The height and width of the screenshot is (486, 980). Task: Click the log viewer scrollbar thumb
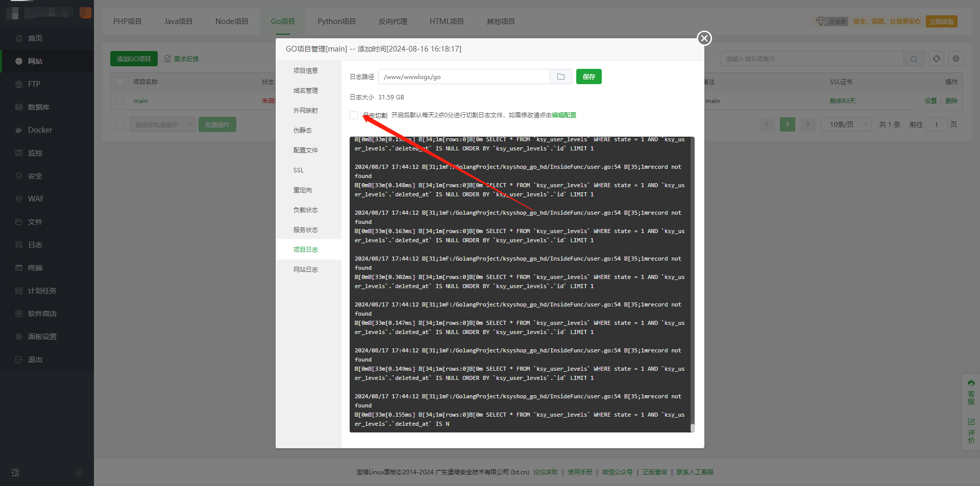(693, 428)
